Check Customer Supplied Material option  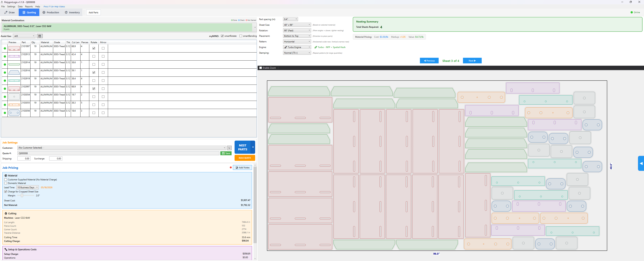tap(5, 180)
